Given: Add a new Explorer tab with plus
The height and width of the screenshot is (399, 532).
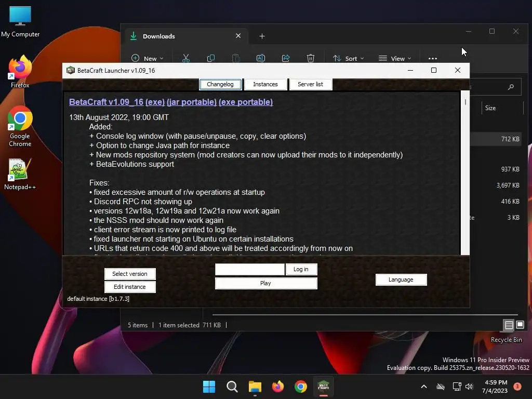Looking at the screenshot, I should 262,36.
